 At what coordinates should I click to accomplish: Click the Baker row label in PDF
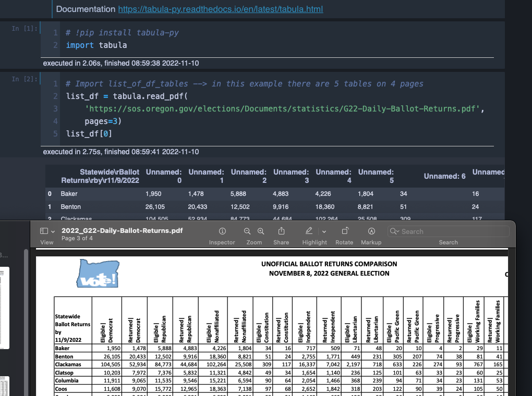pyautogui.click(x=62, y=348)
